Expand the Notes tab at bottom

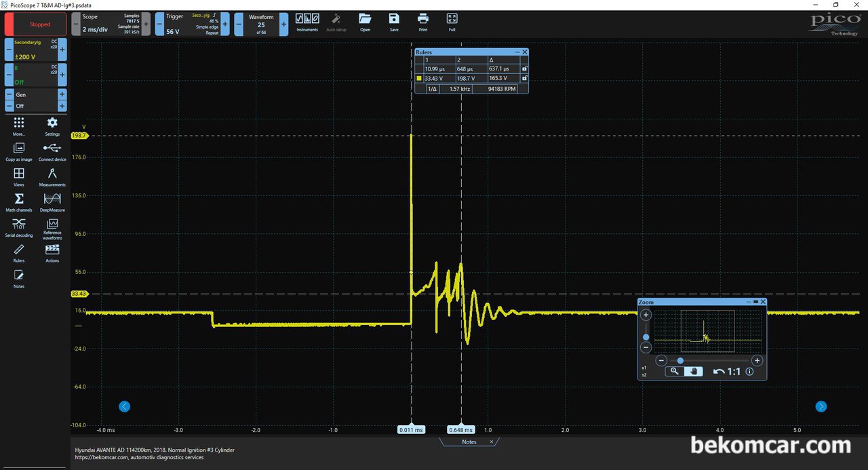[x=469, y=442]
